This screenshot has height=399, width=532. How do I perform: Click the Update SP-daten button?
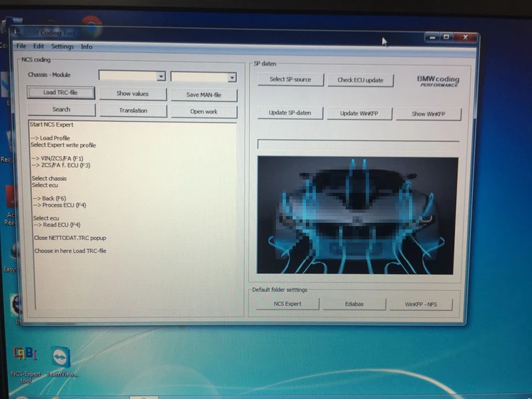click(290, 112)
